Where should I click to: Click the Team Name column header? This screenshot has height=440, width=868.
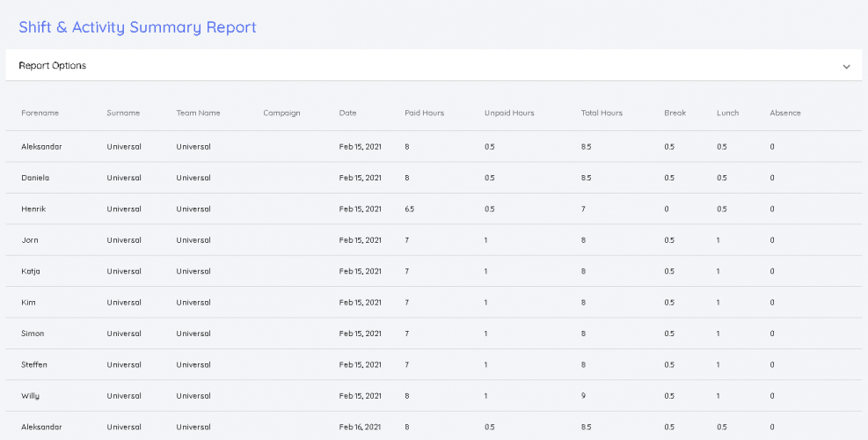pos(198,114)
